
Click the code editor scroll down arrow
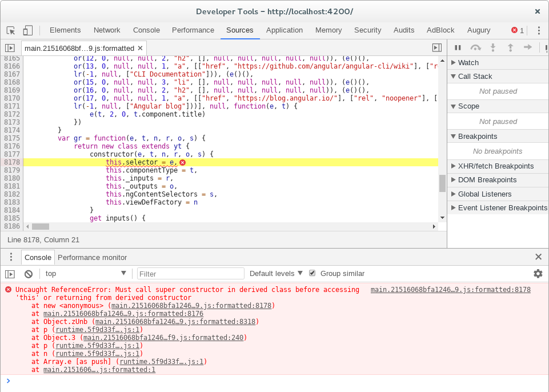click(442, 218)
